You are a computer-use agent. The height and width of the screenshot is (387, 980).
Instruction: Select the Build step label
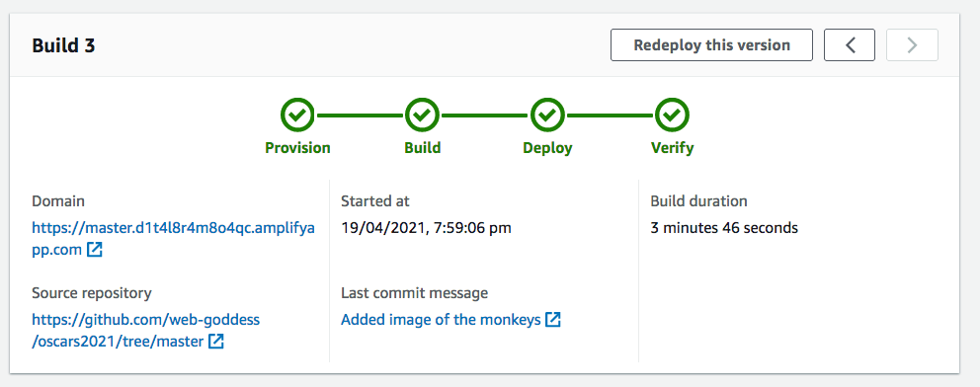coord(423,148)
